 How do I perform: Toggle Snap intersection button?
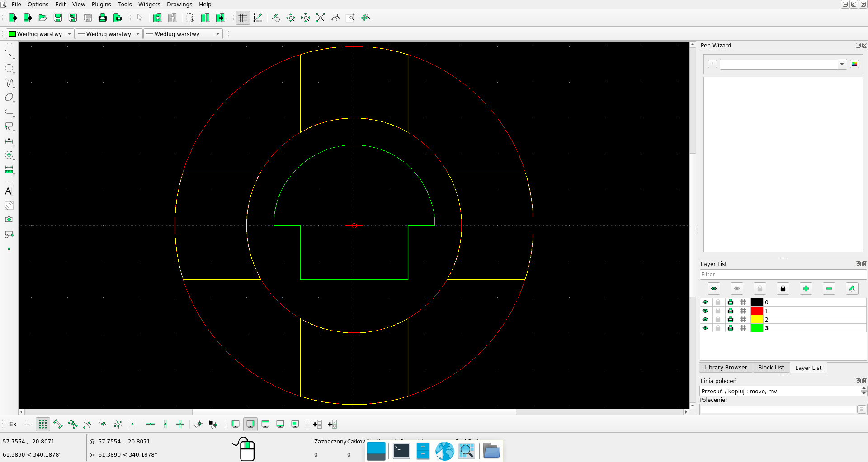click(x=132, y=424)
